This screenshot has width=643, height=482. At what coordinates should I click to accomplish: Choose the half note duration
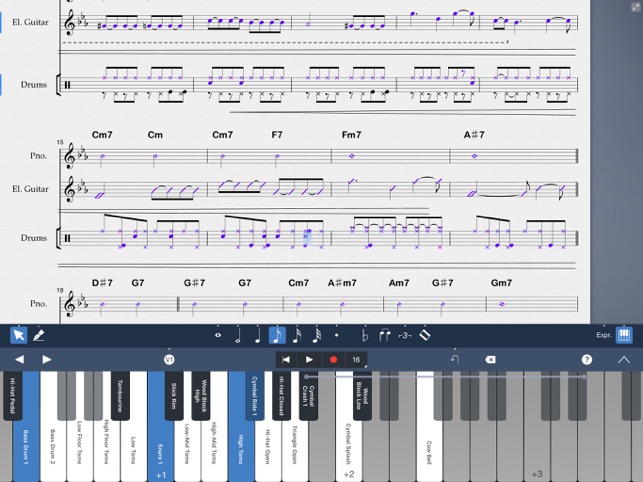[x=238, y=335]
